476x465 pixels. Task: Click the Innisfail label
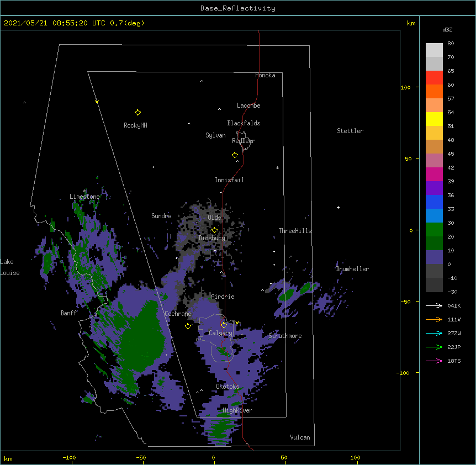[229, 180]
